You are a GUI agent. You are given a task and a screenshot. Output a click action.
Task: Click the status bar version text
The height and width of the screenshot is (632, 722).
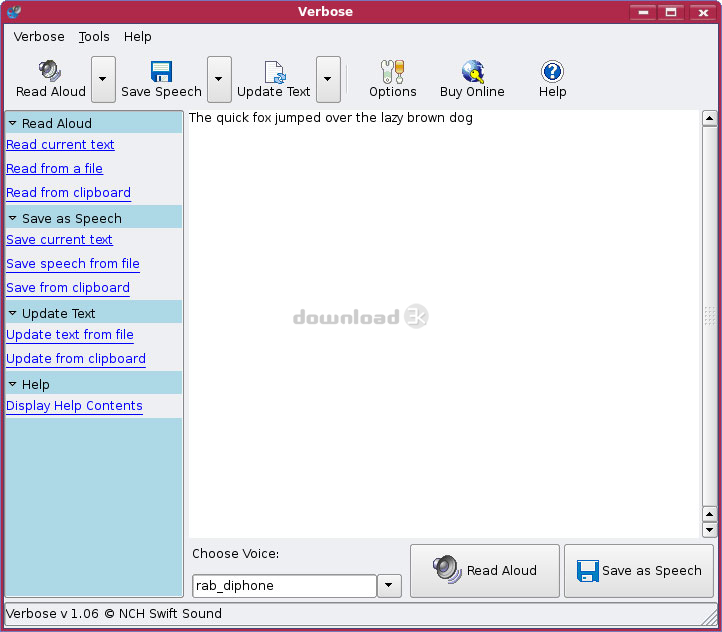(x=114, y=614)
